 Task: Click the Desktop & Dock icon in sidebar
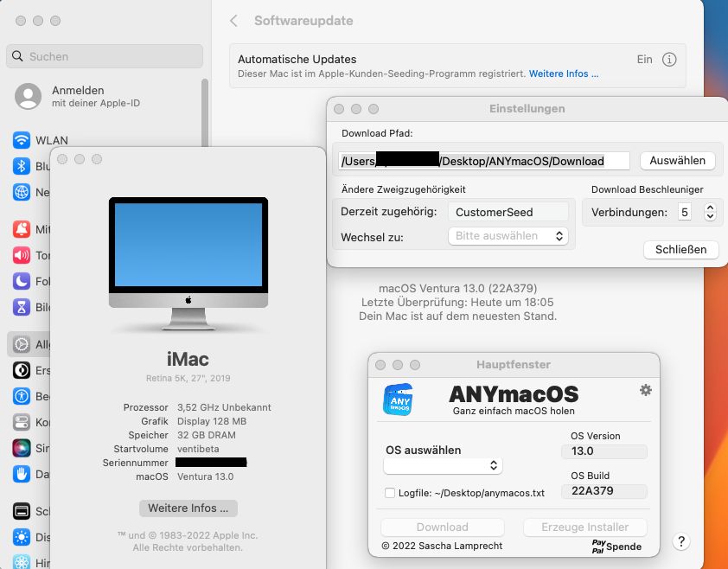[x=22, y=511]
